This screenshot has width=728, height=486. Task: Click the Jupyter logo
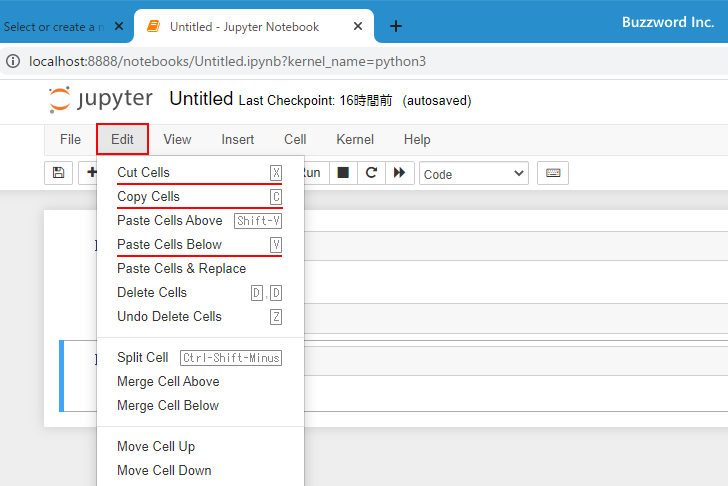(x=101, y=99)
